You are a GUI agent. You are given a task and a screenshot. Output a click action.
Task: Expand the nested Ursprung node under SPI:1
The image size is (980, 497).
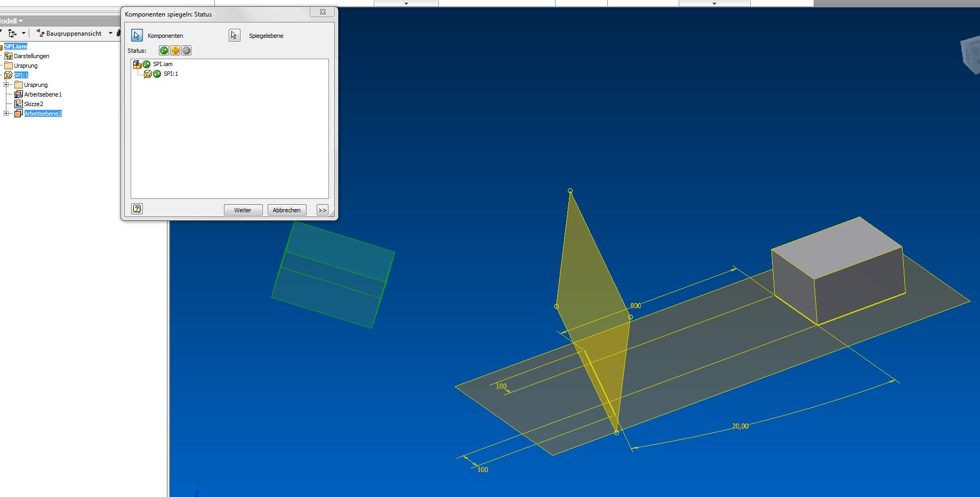(6, 85)
